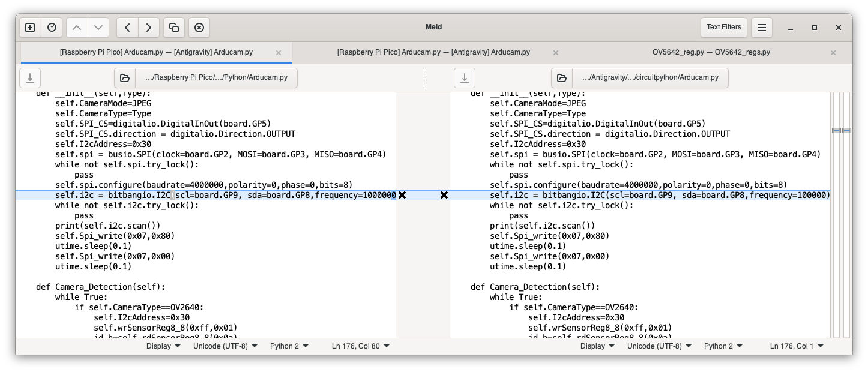Open the right pane Display dropdown
This screenshot has width=868, height=372.
(x=597, y=346)
